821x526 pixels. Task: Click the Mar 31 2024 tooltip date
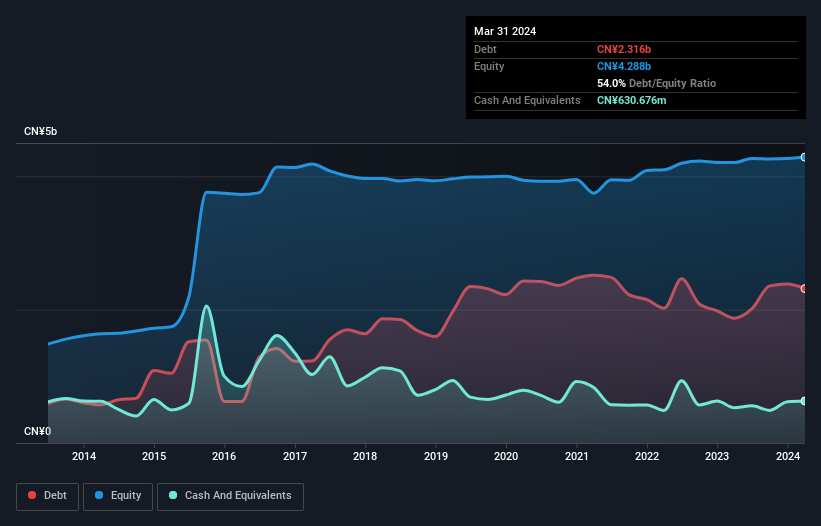505,31
